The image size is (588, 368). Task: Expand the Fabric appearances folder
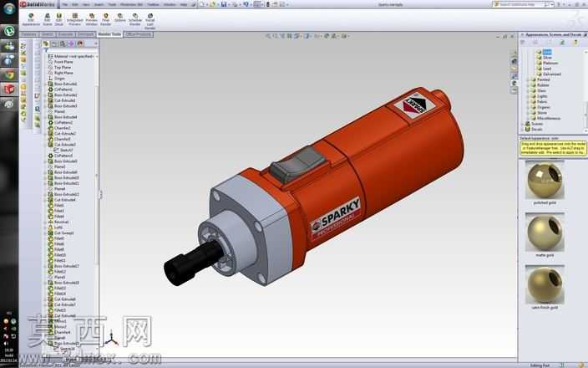tap(528, 102)
